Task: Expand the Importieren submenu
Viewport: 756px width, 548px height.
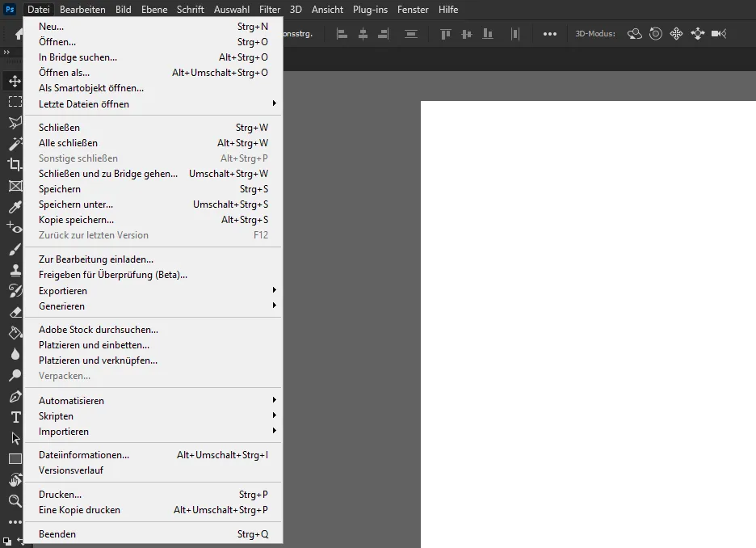Action: tap(153, 432)
